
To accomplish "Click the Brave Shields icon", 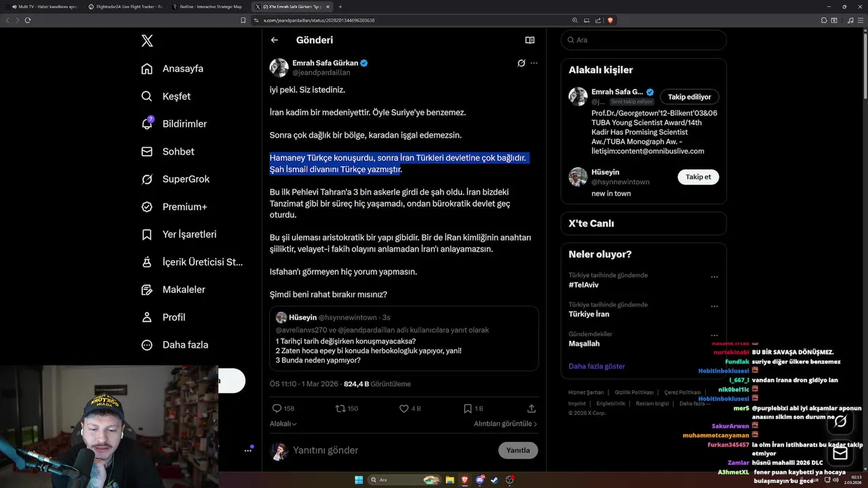I will pos(610,20).
